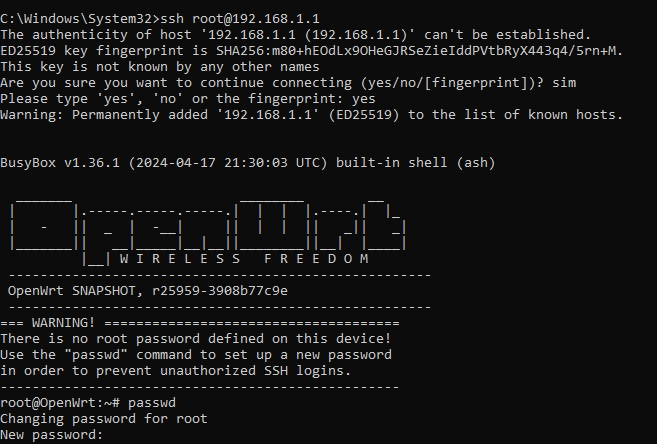657x444 pixels.
Task: Click the ssh root@192.168.1.1 command text
Action: (240, 19)
